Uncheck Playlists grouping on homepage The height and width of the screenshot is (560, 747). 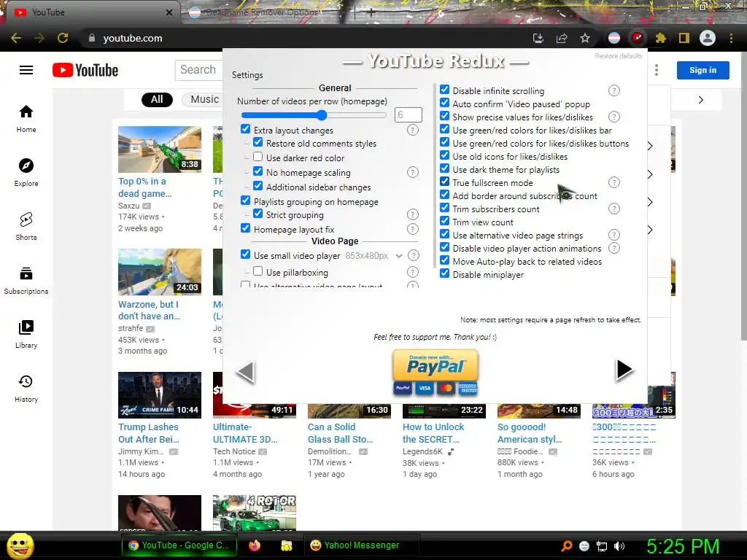245,201
